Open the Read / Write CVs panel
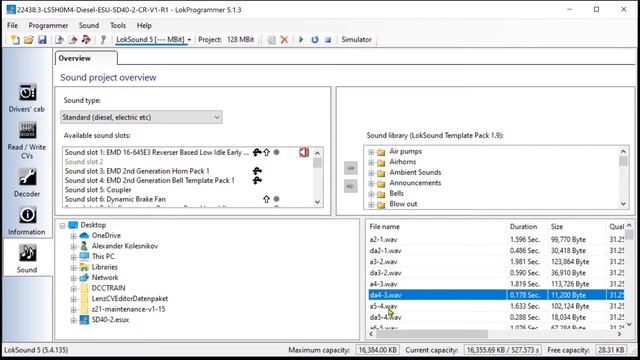Viewport: 640px width, 360px height. (x=27, y=140)
